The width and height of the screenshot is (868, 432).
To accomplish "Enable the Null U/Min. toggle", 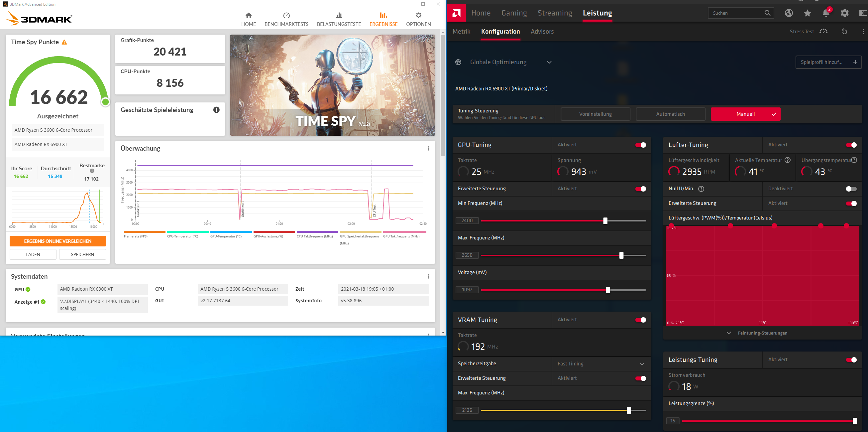I will [851, 189].
